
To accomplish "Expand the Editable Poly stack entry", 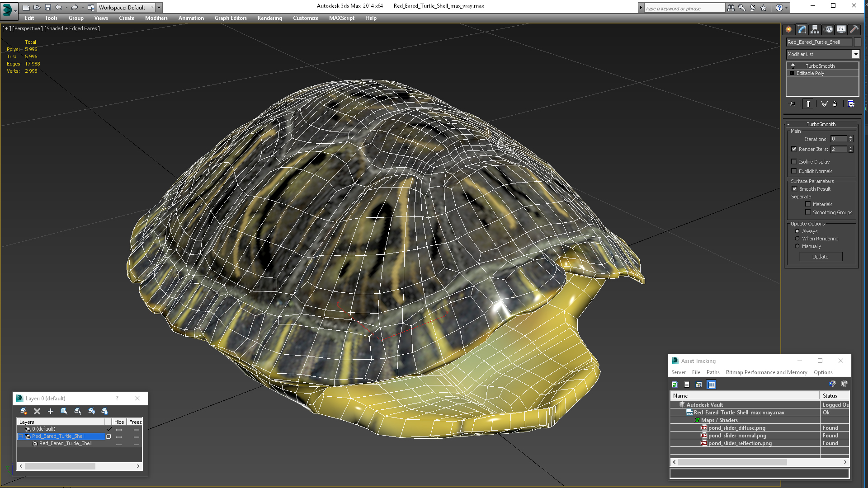I will pyautogui.click(x=792, y=73).
